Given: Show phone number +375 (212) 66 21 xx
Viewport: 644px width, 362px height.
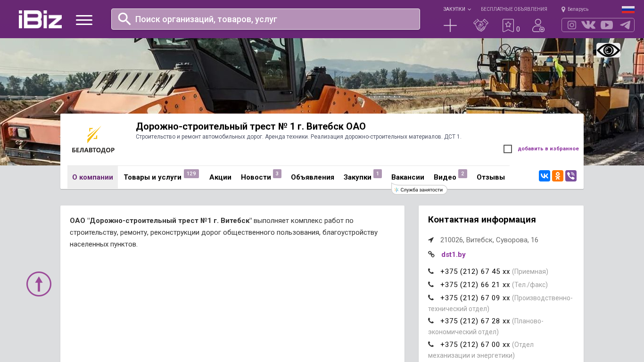Looking at the screenshot, I should (x=475, y=285).
